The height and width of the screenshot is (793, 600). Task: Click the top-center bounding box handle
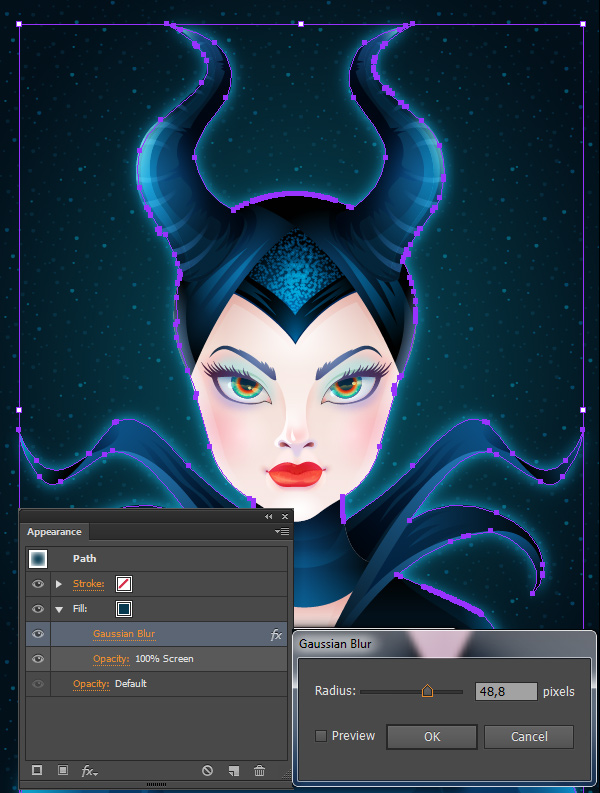click(x=301, y=24)
